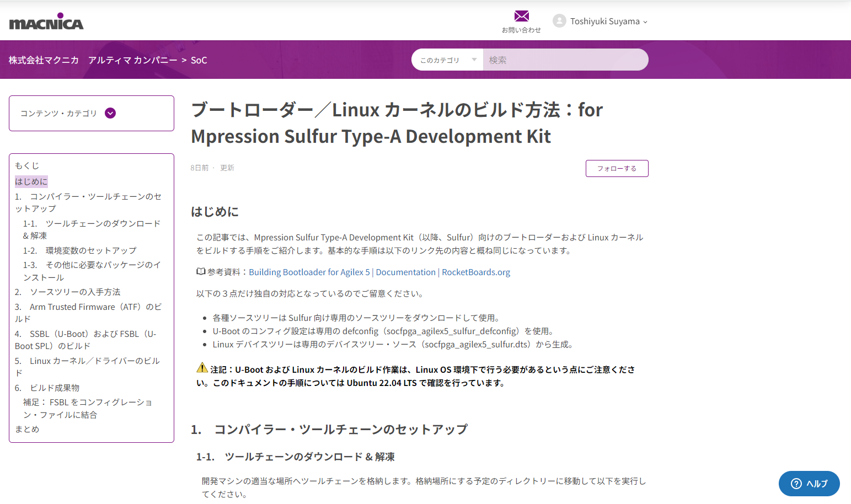This screenshot has width=851, height=504.
Task: Jump to 1-3. その他に必要なパッケージのインストール
Action: point(92,271)
